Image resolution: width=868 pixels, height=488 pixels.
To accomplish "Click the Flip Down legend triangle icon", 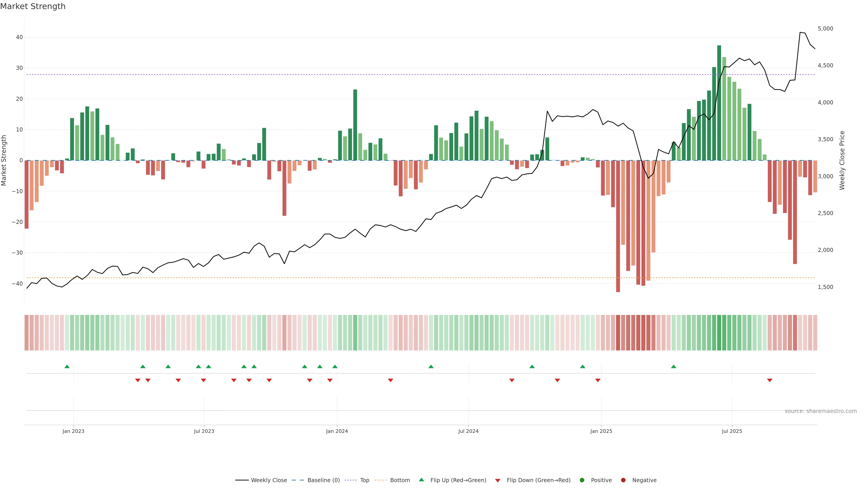I will click(x=498, y=481).
